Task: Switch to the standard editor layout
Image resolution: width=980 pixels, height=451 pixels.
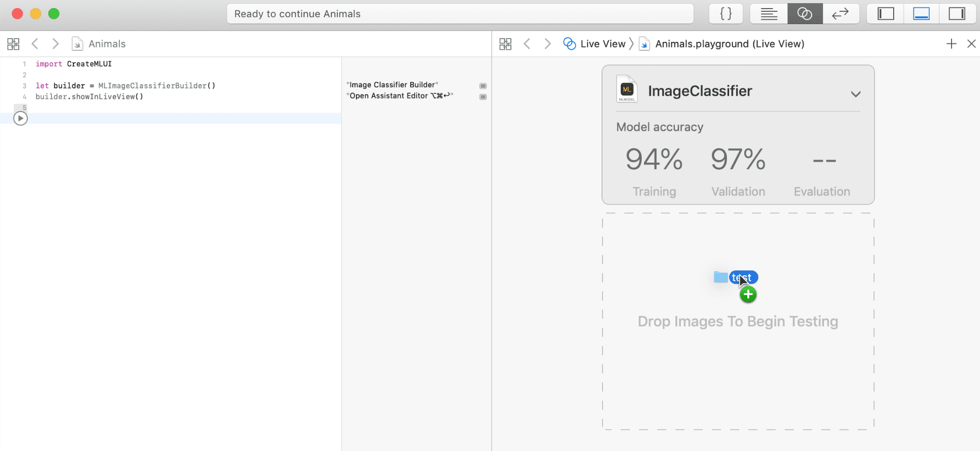Action: pos(769,14)
